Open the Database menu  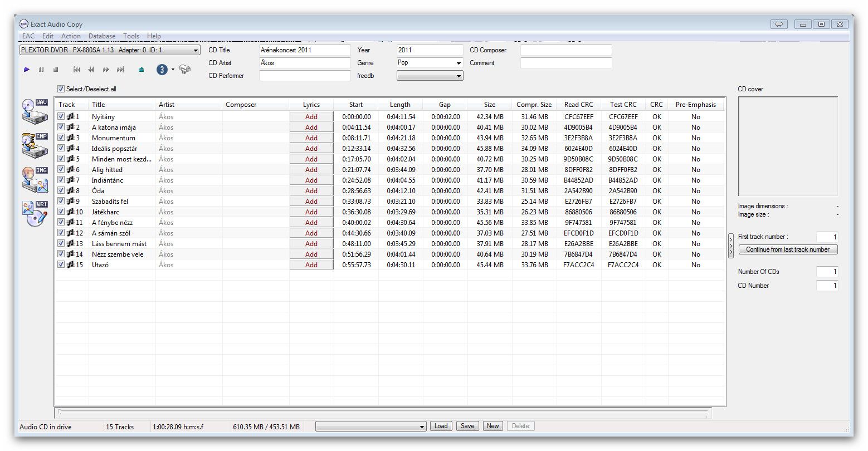[x=102, y=36]
